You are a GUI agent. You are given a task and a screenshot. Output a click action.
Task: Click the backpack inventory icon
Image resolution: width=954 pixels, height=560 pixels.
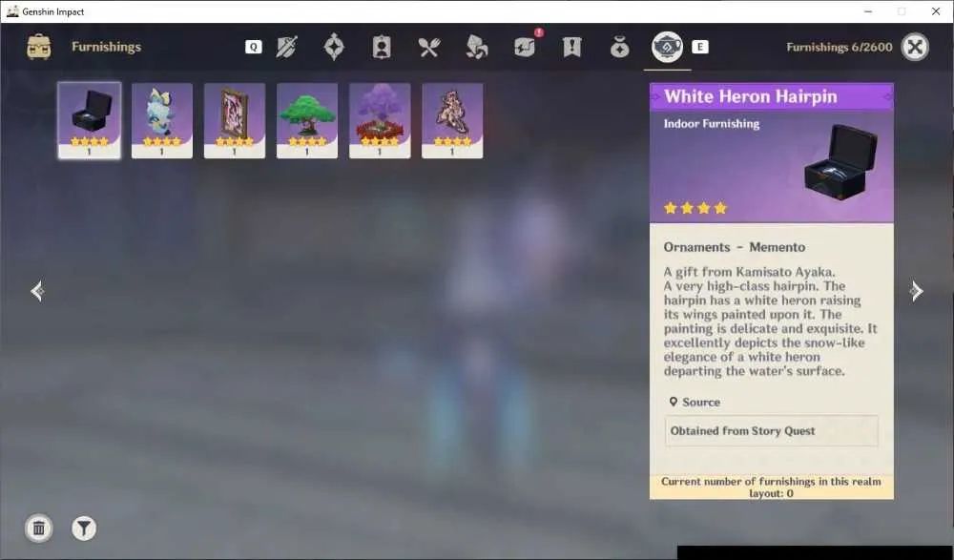point(39,47)
